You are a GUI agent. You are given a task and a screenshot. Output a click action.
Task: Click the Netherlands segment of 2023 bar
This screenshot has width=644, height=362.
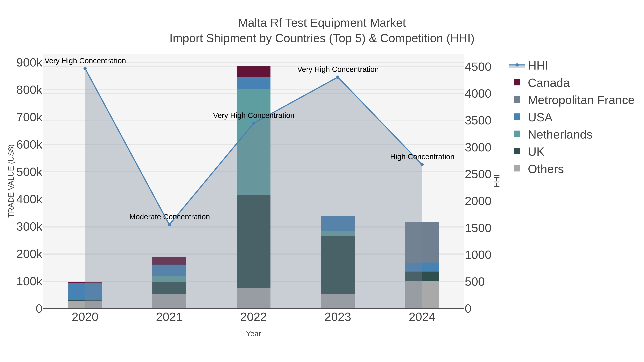[x=338, y=233]
